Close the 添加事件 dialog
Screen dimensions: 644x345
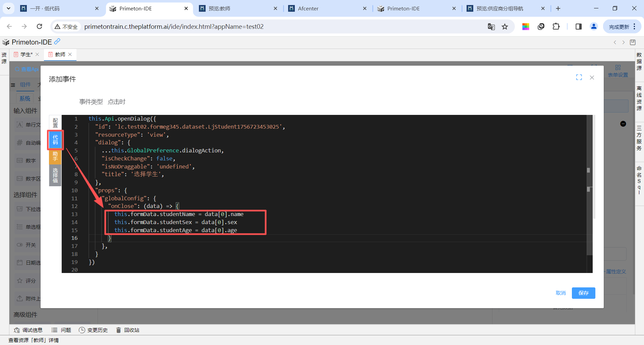coord(592,77)
